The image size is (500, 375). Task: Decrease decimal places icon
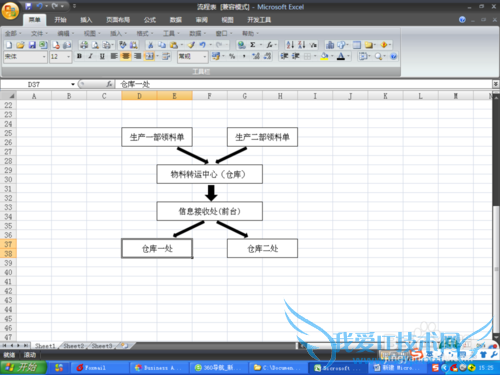pos(267,56)
